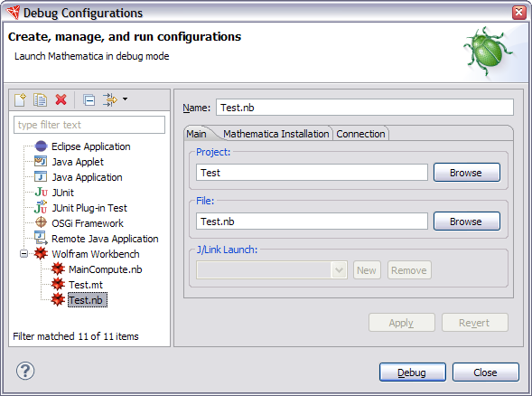Open the Mathematica Installation tab
Screen dimensions: 532x396
(276, 134)
